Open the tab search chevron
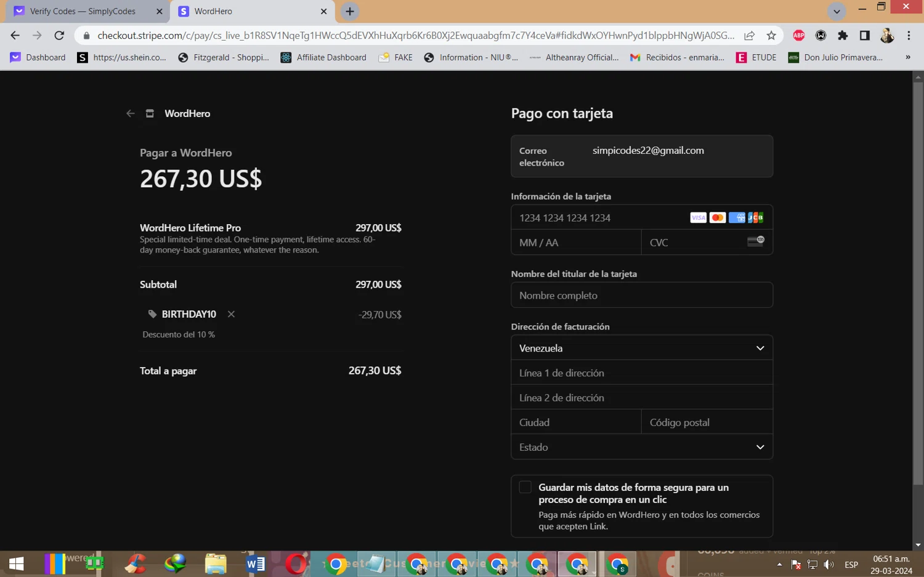 [836, 11]
